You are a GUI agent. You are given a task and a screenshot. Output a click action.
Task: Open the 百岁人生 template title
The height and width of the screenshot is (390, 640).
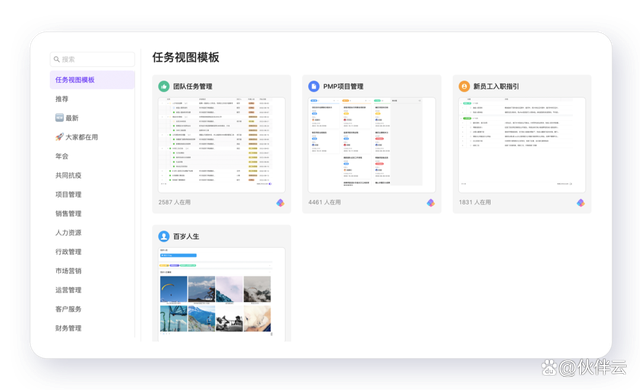[x=186, y=236]
